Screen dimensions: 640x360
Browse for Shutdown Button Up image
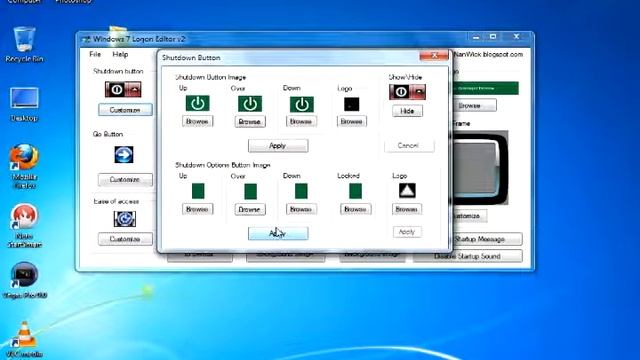coord(198,121)
